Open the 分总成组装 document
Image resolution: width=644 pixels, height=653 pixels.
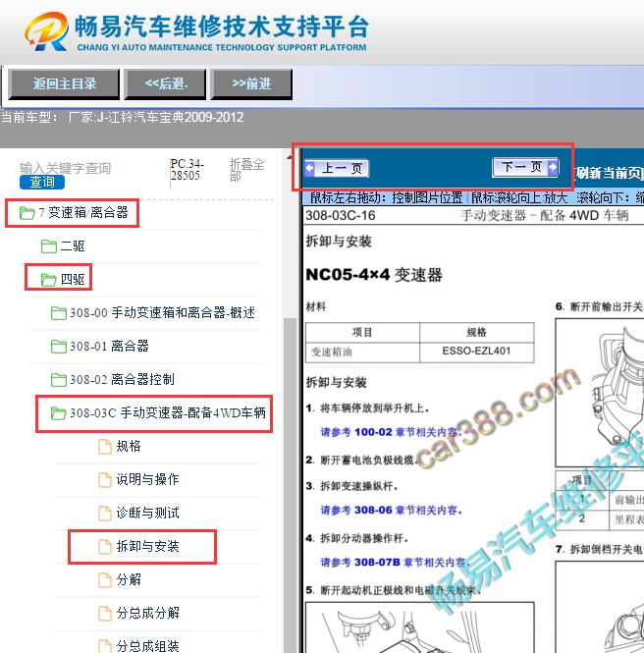tap(148, 646)
